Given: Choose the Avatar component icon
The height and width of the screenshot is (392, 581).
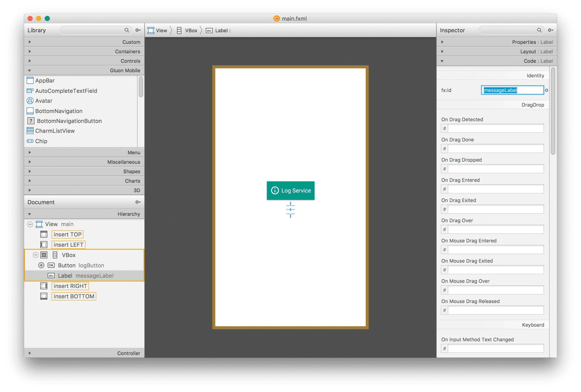Looking at the screenshot, I should click(x=30, y=100).
